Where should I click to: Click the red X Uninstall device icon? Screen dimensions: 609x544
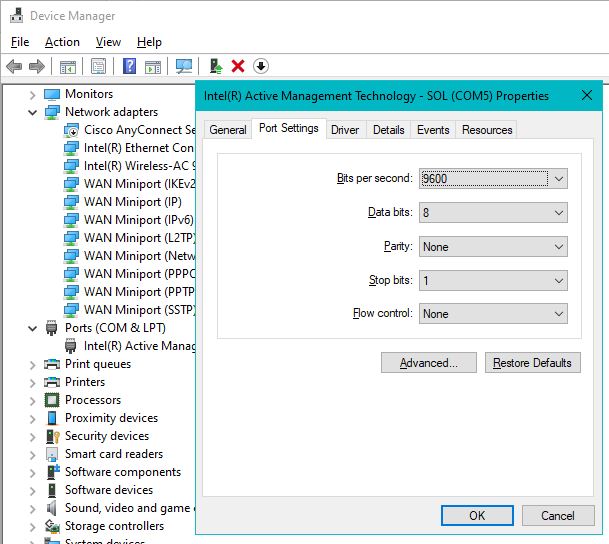tap(238, 66)
